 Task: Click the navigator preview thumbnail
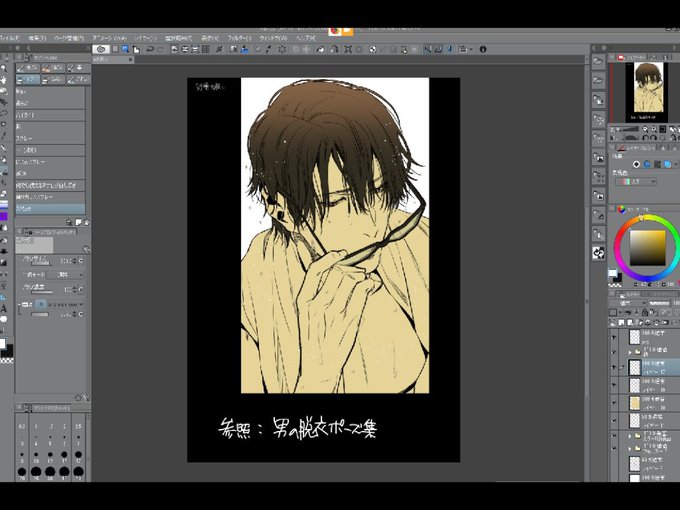click(648, 92)
